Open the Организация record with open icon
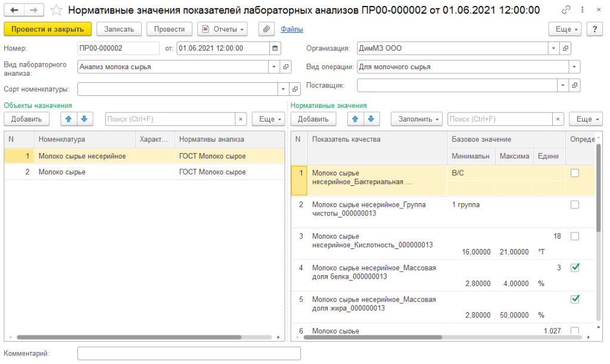This screenshot has width=610, height=364. click(565, 48)
